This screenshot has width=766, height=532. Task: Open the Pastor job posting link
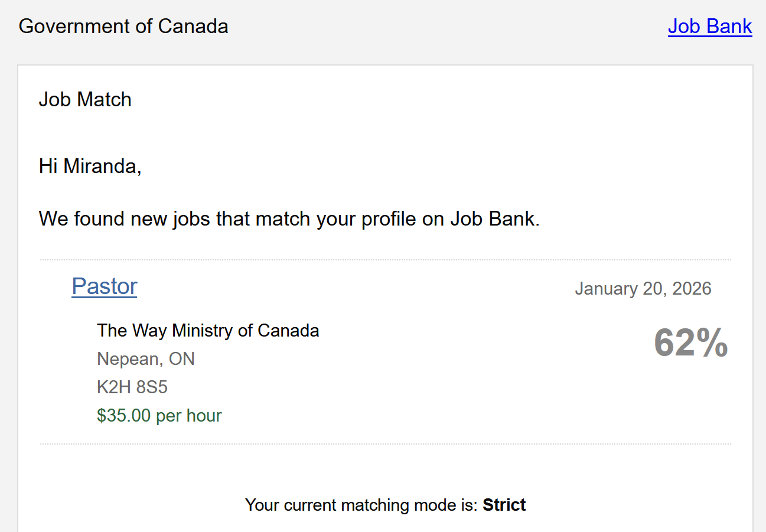point(105,286)
